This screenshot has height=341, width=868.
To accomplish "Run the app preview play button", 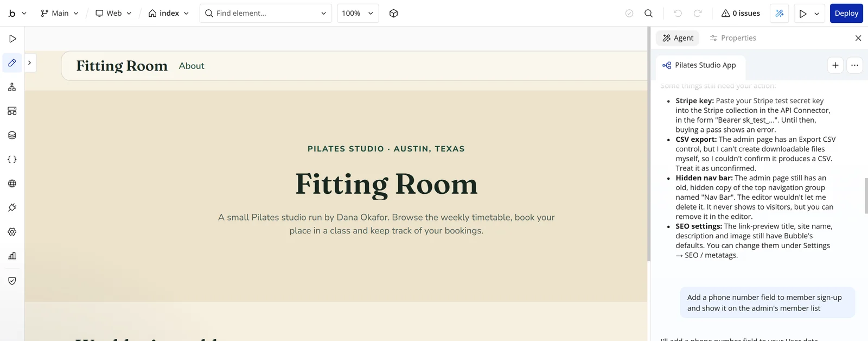I will point(803,14).
